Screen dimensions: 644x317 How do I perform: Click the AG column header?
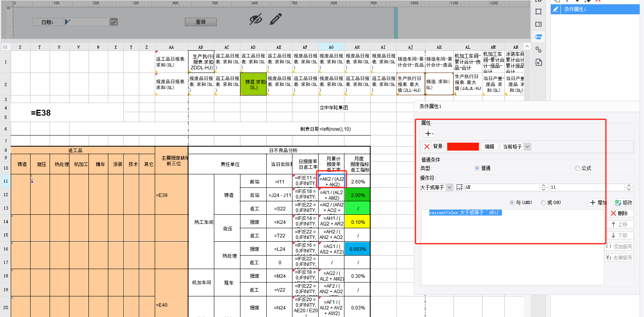click(331, 47)
